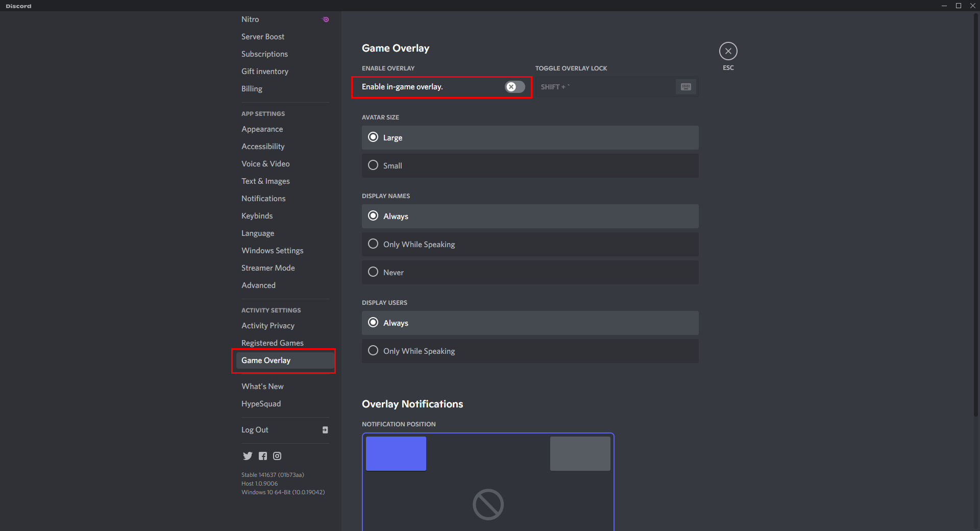Viewport: 980px width, 531px height.
Task: Toggle the Enable in-game overlay switch
Action: 514,87
